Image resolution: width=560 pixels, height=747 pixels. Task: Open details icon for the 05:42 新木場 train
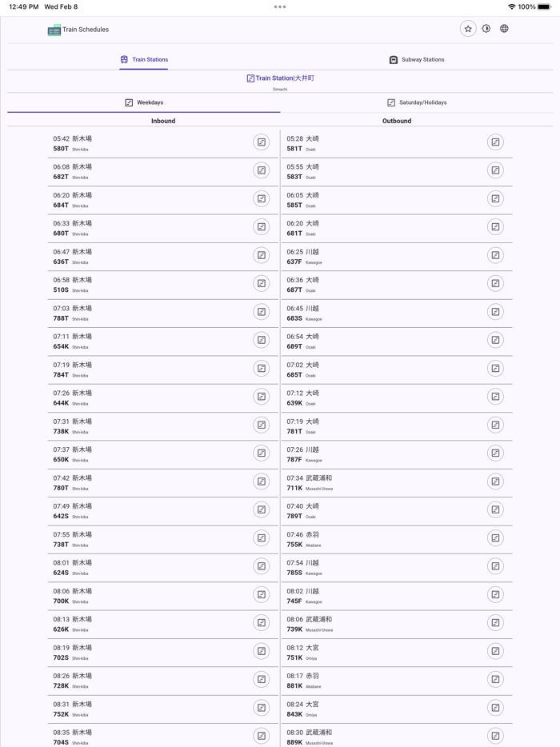(262, 142)
